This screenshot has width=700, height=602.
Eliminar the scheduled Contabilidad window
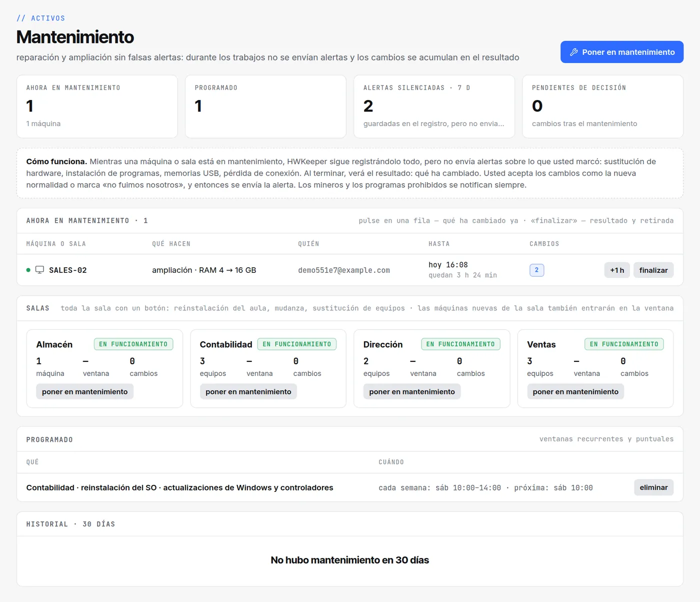click(653, 487)
